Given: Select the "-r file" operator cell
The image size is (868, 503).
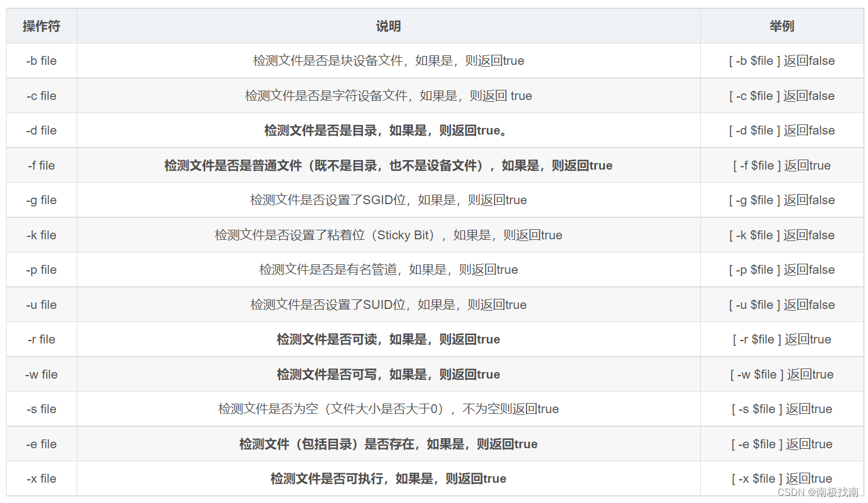Looking at the screenshot, I should tap(42, 339).
